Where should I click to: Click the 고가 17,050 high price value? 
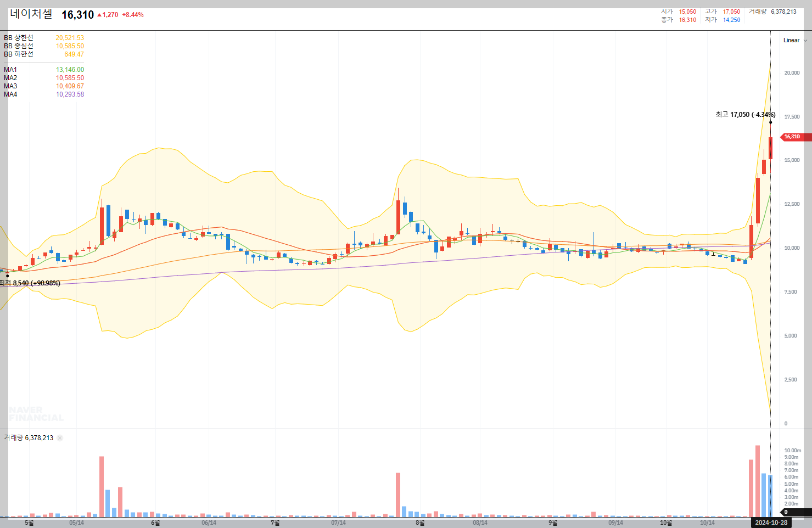click(x=731, y=12)
